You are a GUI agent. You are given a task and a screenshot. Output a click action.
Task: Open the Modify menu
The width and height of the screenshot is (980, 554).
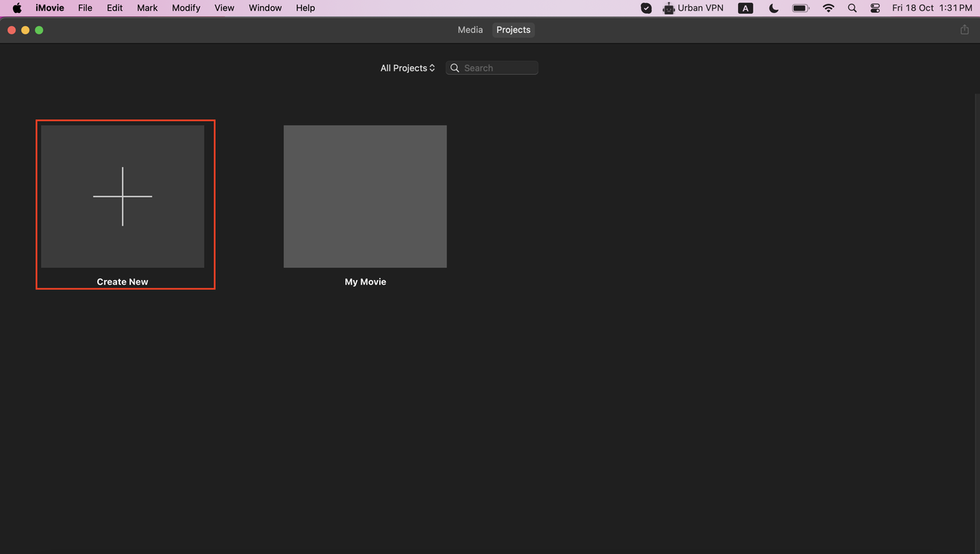[185, 8]
